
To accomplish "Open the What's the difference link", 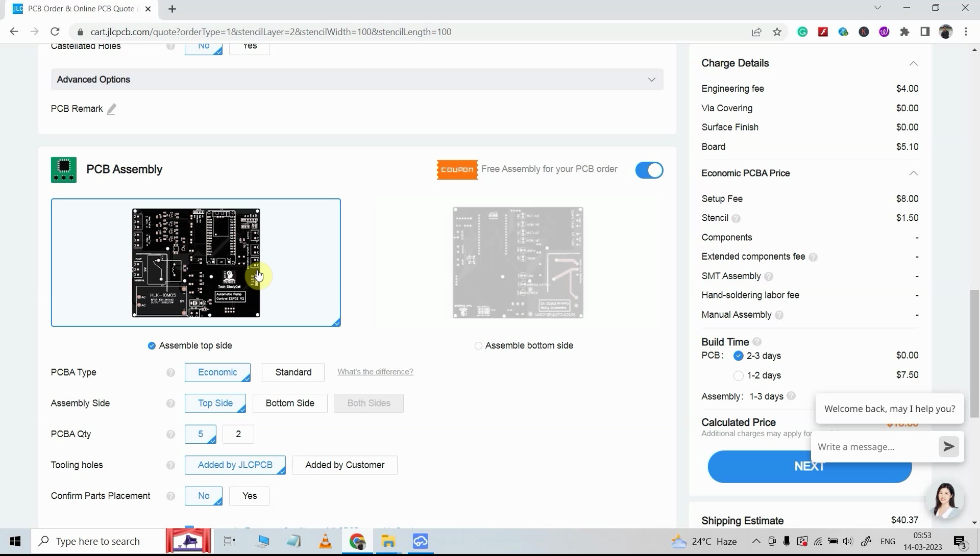I will (x=375, y=372).
